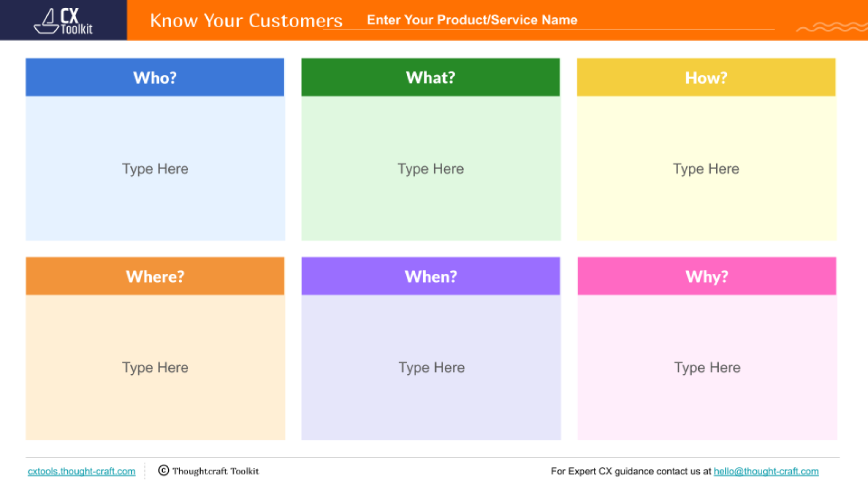868x488 pixels.
Task: Open the hello@thought-craft.com email link
Action: [766, 471]
